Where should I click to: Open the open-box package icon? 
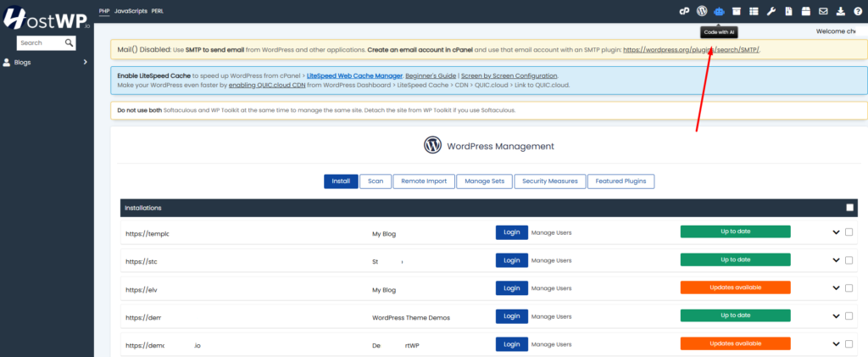(806, 11)
